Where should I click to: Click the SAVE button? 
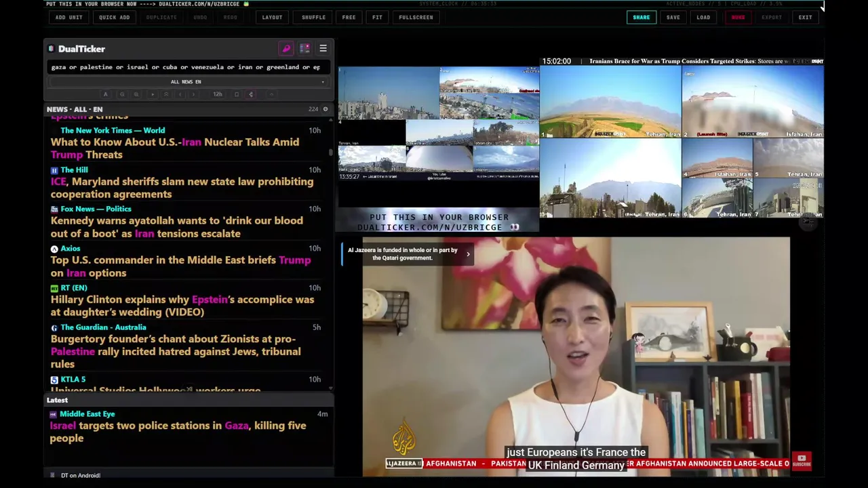pos(673,17)
